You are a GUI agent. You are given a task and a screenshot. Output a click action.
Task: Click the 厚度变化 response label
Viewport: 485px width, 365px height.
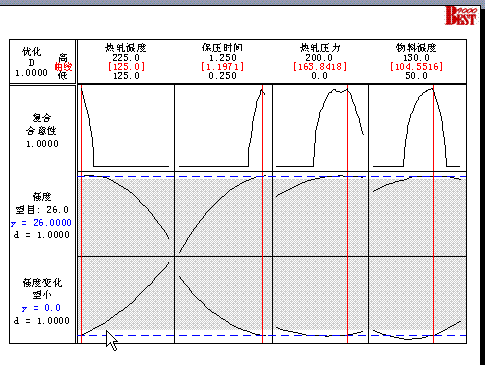click(x=42, y=283)
